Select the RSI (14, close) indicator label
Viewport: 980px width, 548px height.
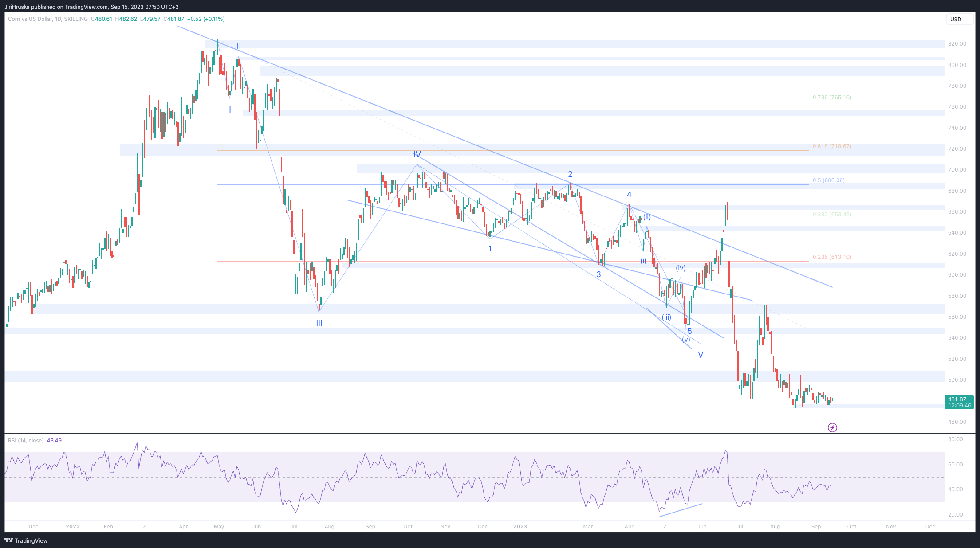point(26,441)
